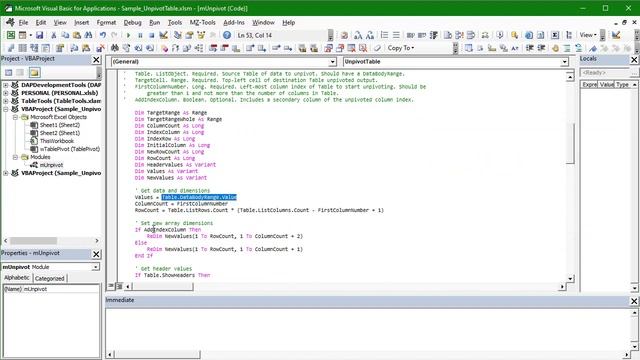Screen dimensions: 640x360
Task: Open the Insert menu
Action: [82, 22]
